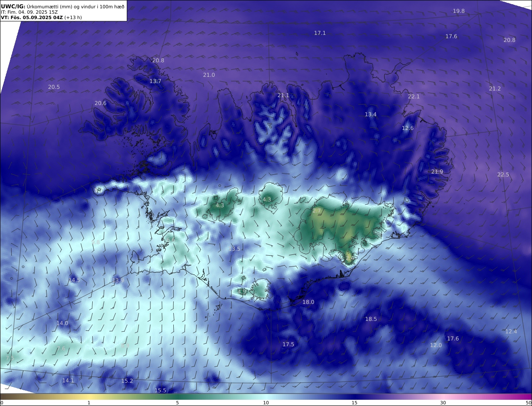Click the colorbar tick label 5
Viewport: 532px width, 406px height.
tap(177, 403)
